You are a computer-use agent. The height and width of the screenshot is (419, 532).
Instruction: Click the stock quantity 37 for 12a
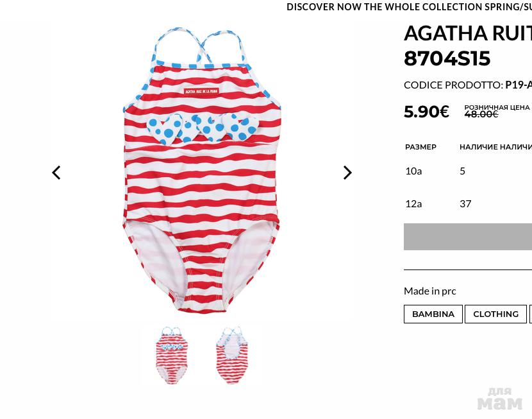tap(465, 204)
